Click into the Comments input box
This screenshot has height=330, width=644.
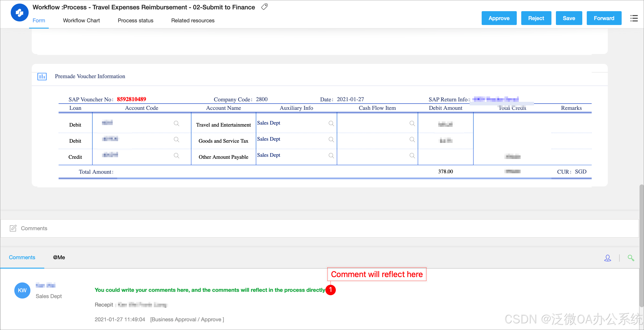click(x=320, y=228)
